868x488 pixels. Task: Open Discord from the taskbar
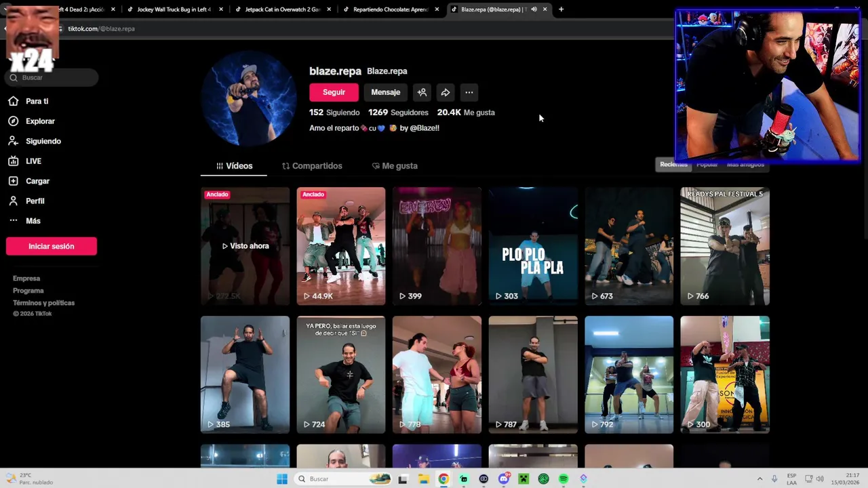click(503, 479)
